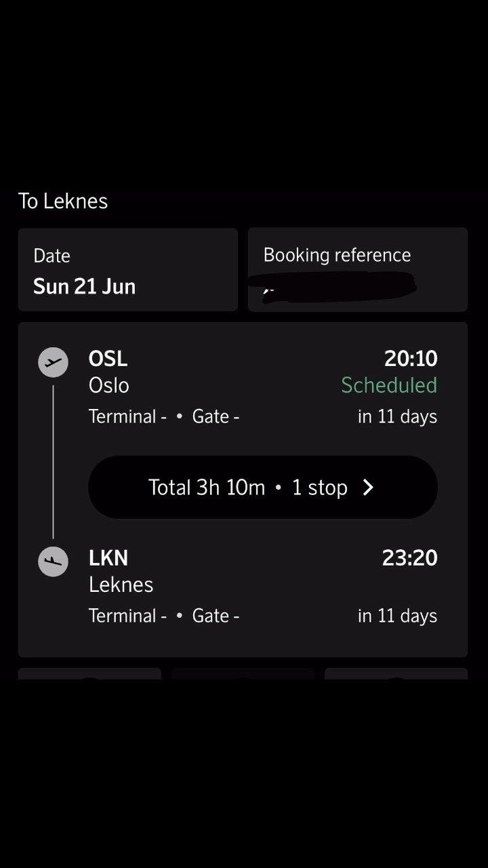Open the middle partially visible bottom card

(x=243, y=673)
